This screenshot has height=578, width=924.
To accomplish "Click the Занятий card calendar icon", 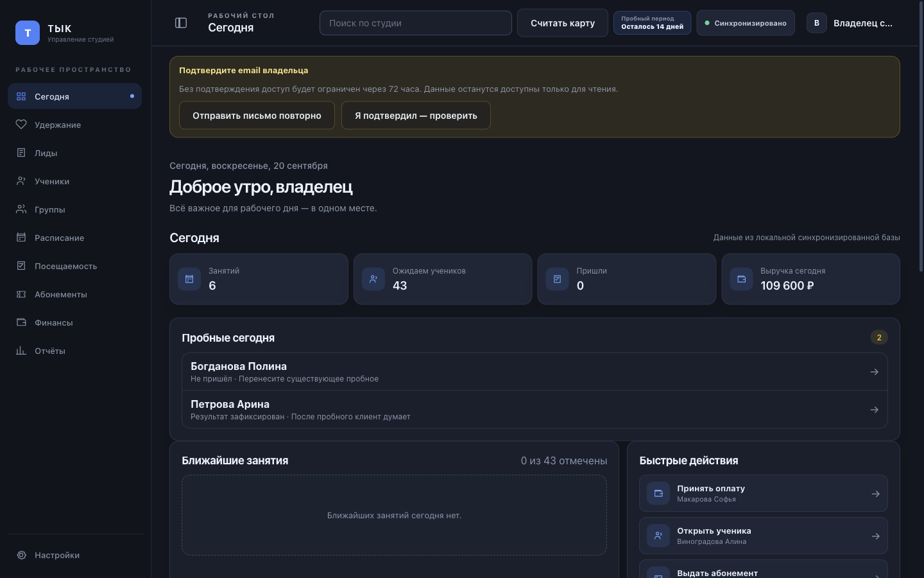I will (x=189, y=279).
